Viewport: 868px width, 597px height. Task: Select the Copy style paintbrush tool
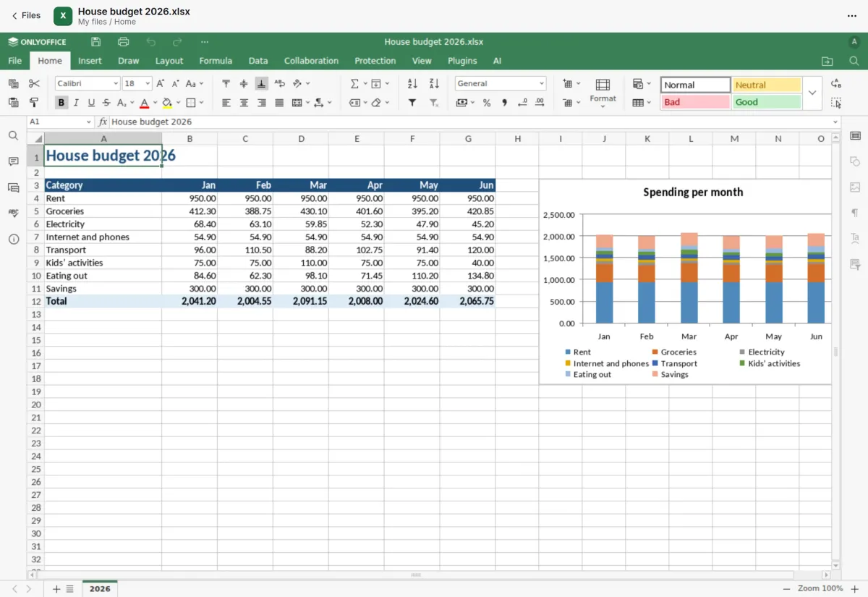coord(34,103)
